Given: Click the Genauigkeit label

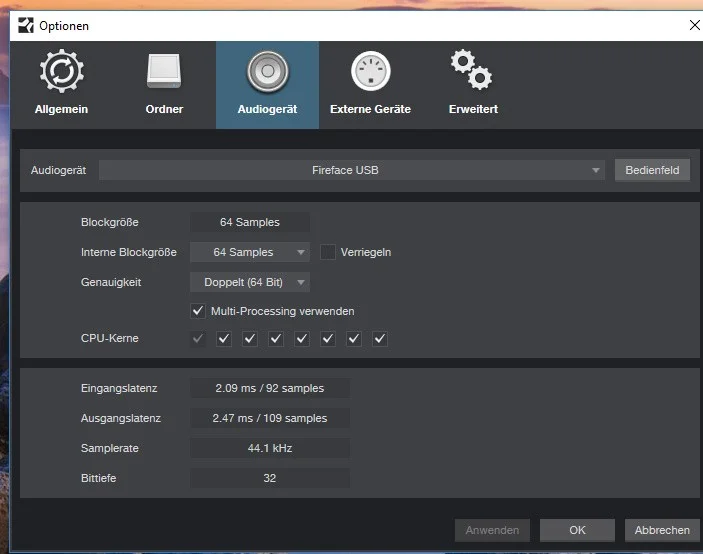Looking at the screenshot, I should pyautogui.click(x=111, y=282).
